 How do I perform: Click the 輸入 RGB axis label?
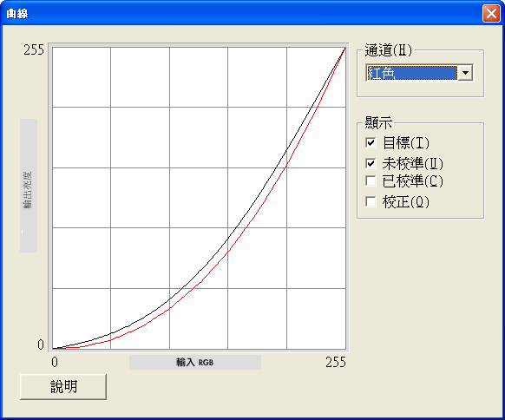(195, 363)
